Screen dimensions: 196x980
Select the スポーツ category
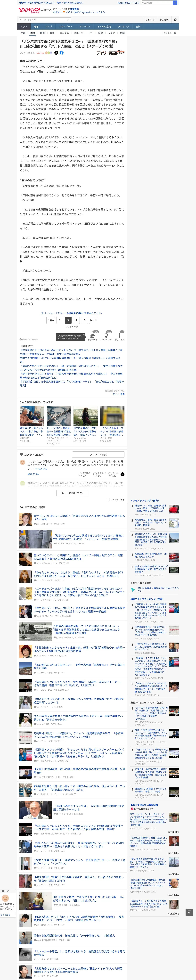click(x=78, y=33)
